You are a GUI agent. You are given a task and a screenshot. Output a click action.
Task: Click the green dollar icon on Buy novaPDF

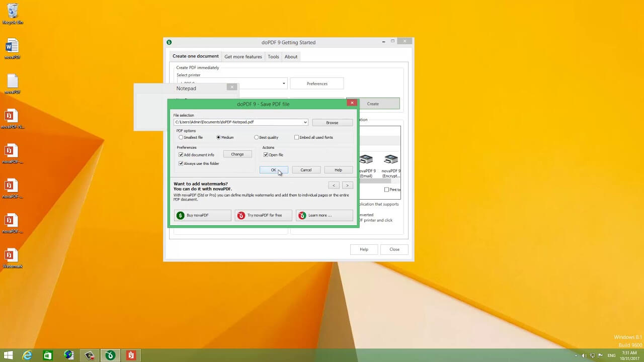click(181, 215)
